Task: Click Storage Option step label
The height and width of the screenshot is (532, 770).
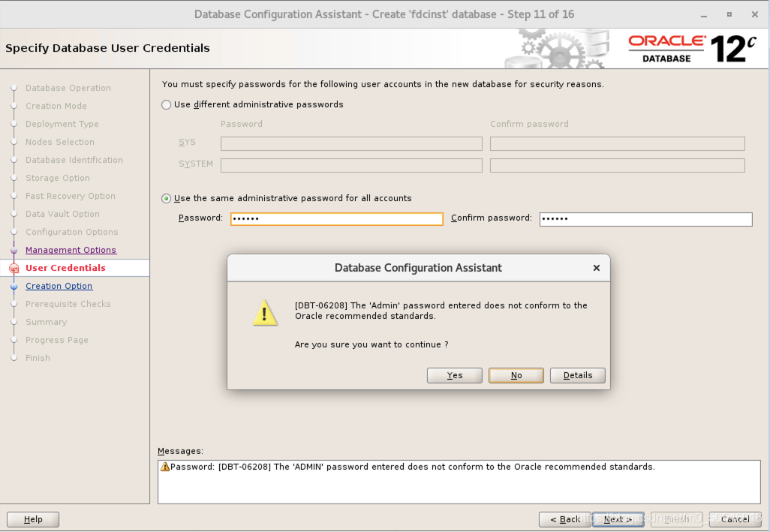Action: [x=58, y=178]
